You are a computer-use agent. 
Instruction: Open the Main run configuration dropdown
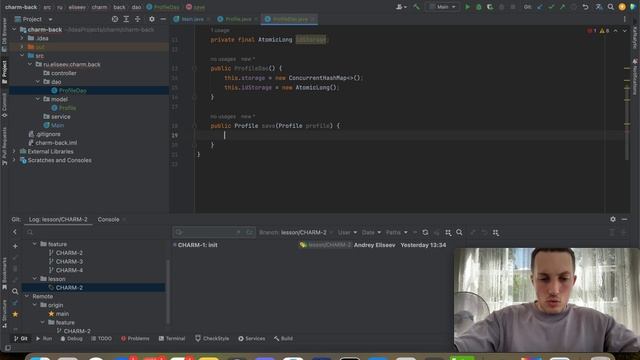442,7
